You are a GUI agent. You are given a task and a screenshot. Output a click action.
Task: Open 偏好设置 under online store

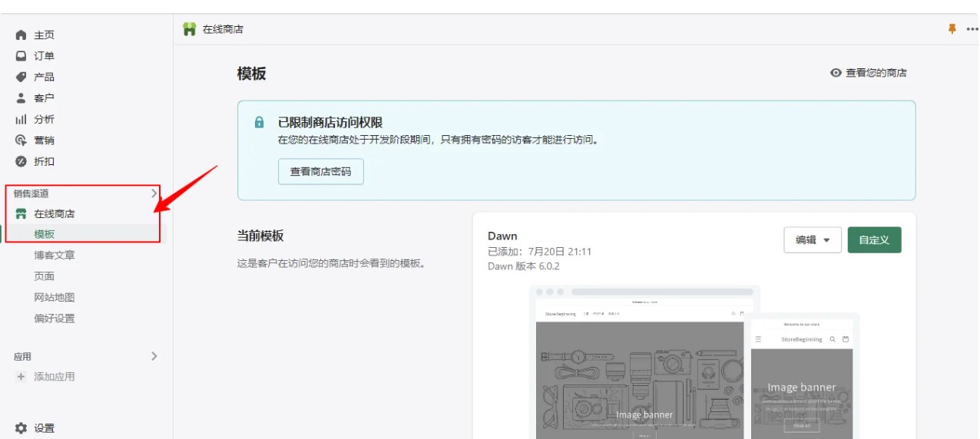pyautogui.click(x=55, y=319)
